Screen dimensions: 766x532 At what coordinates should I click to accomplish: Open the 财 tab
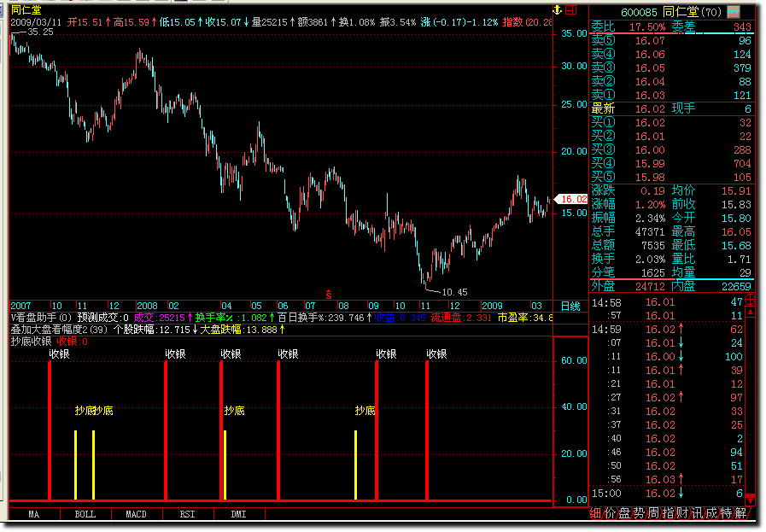click(683, 513)
